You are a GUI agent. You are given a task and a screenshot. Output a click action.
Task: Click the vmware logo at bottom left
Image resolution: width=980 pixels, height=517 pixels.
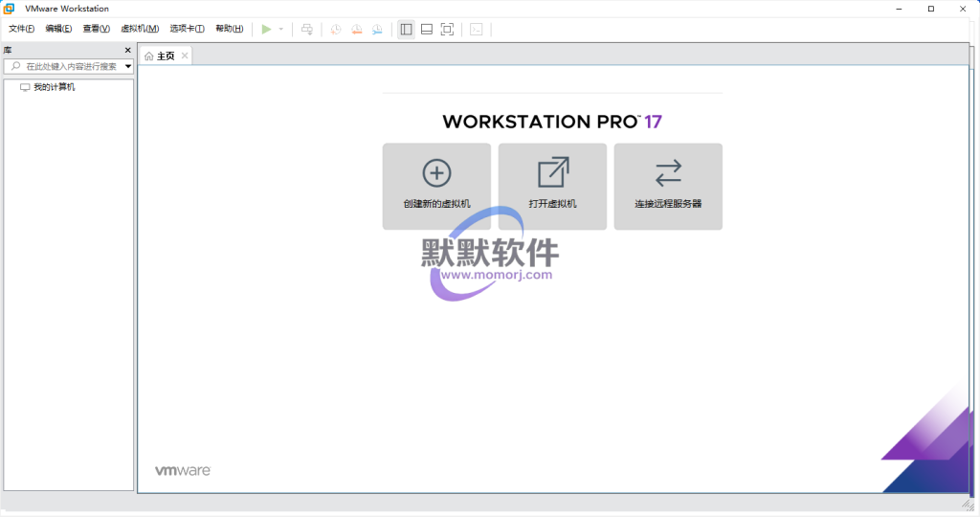(x=183, y=470)
